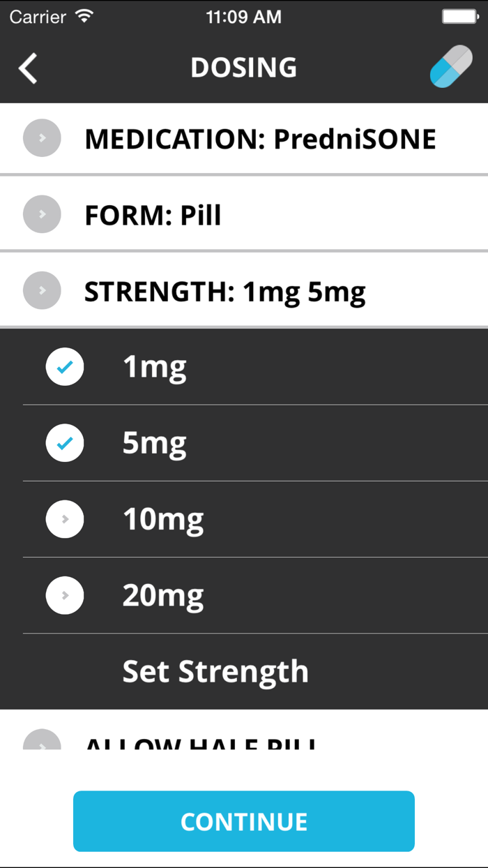Tap the Set Strength option

(215, 671)
